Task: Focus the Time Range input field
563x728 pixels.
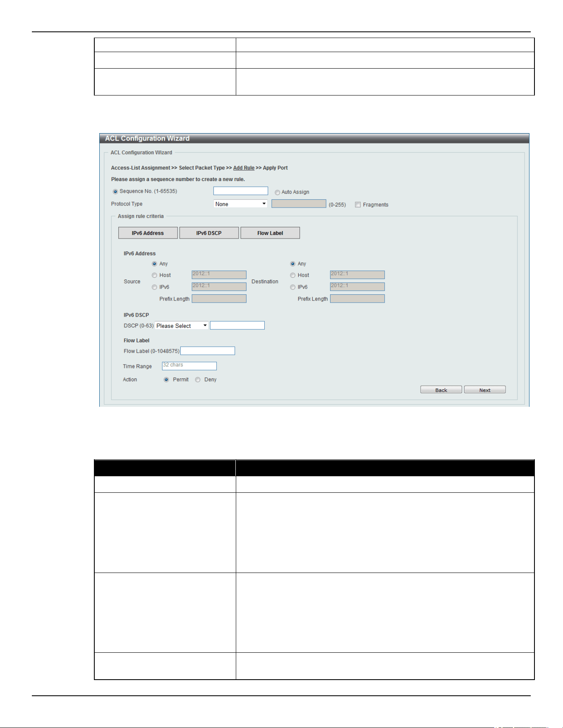Action: (x=189, y=366)
